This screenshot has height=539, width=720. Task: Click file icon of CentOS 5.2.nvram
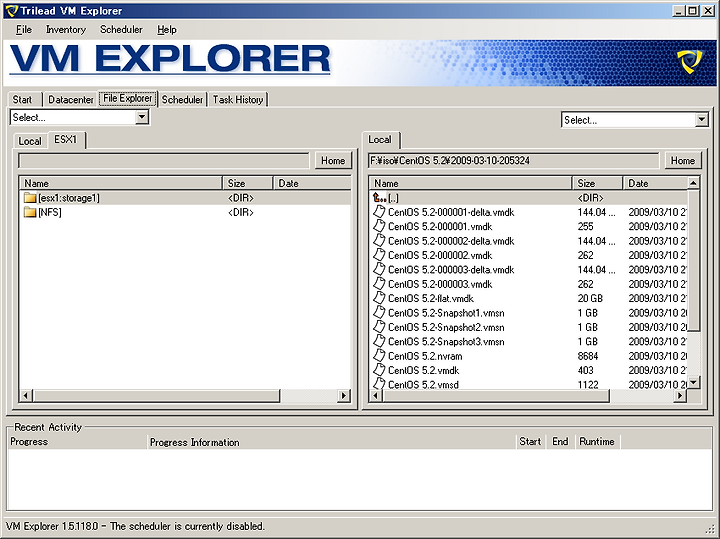379,355
